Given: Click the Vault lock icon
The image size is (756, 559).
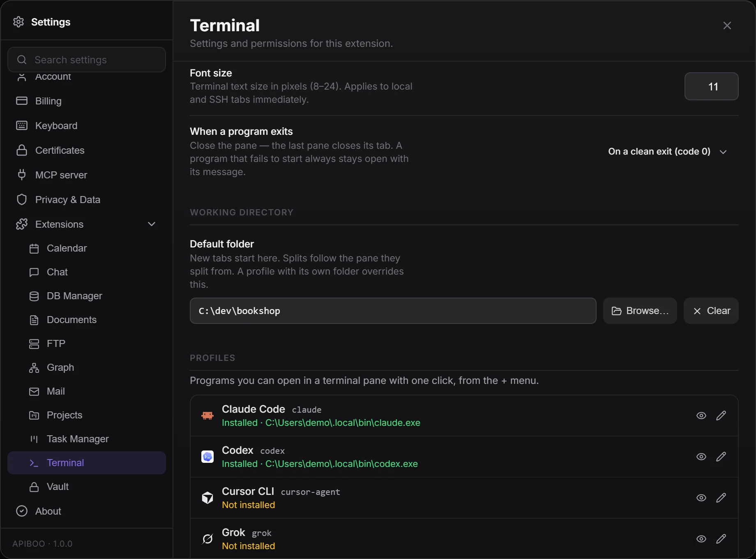Looking at the screenshot, I should (x=34, y=487).
